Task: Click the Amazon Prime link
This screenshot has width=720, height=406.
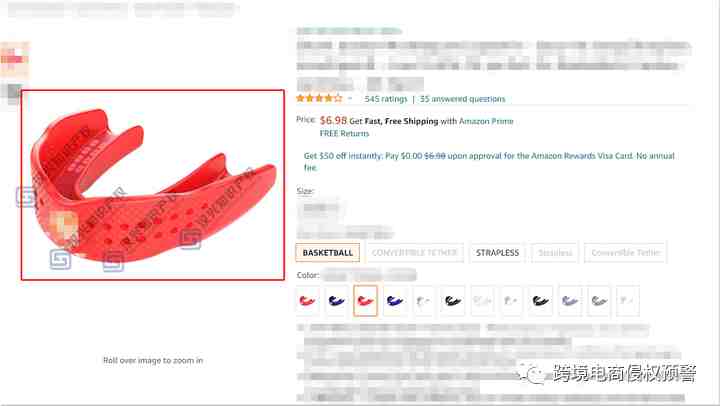Action: tap(486, 121)
